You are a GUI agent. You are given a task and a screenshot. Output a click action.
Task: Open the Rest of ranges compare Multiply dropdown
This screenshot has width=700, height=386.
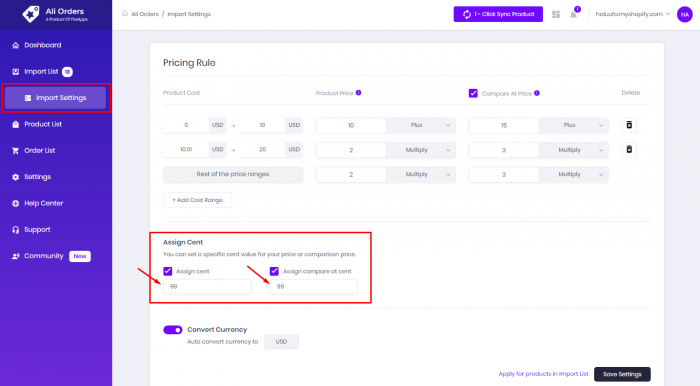click(574, 174)
